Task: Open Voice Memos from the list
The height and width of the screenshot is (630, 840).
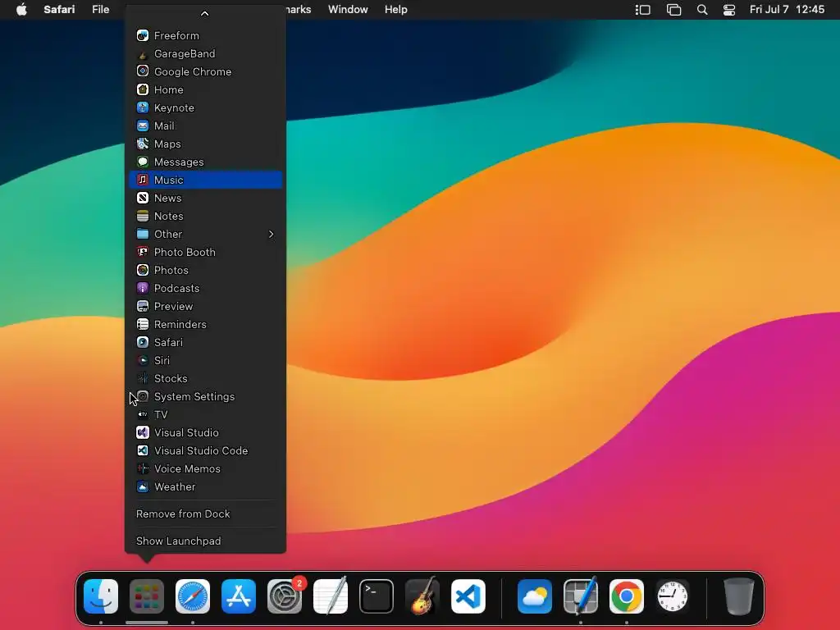Action: click(x=205, y=468)
